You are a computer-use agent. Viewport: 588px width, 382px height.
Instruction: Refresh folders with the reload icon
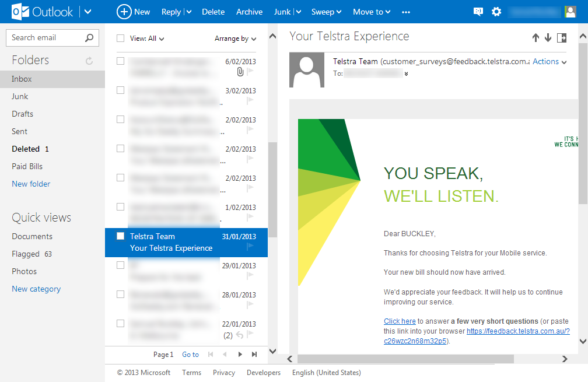[x=89, y=61]
